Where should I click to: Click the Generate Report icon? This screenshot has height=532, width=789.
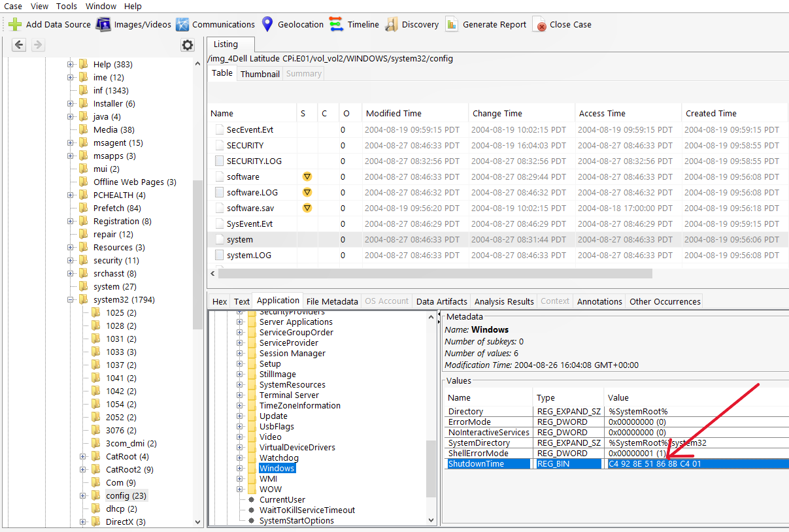pos(452,25)
